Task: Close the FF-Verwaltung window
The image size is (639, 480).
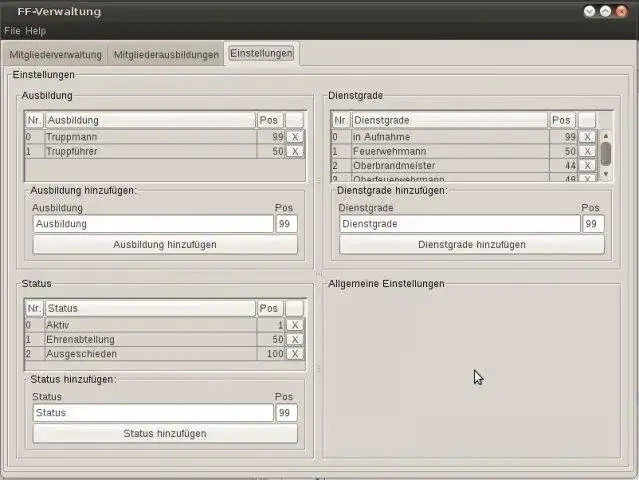Action: pyautogui.click(x=621, y=11)
